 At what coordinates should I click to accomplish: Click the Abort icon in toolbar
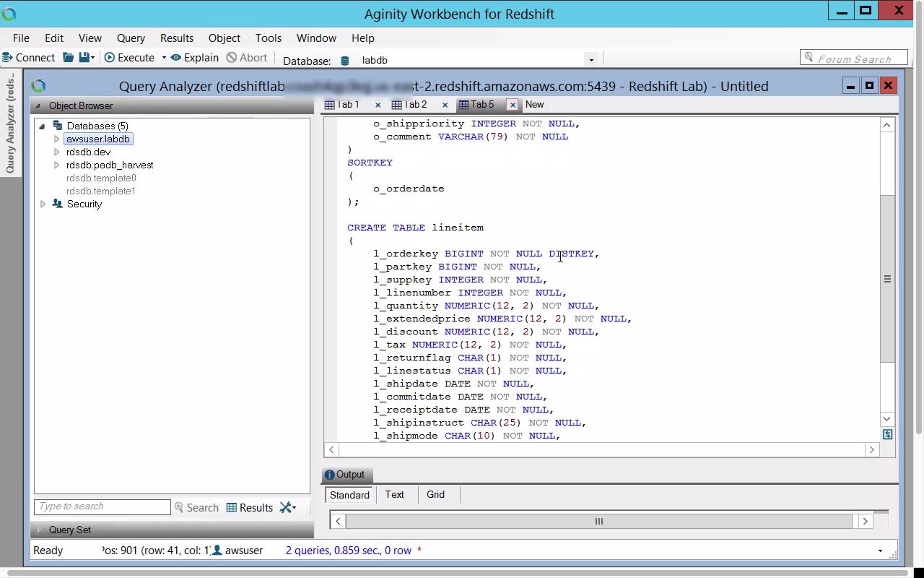point(231,58)
